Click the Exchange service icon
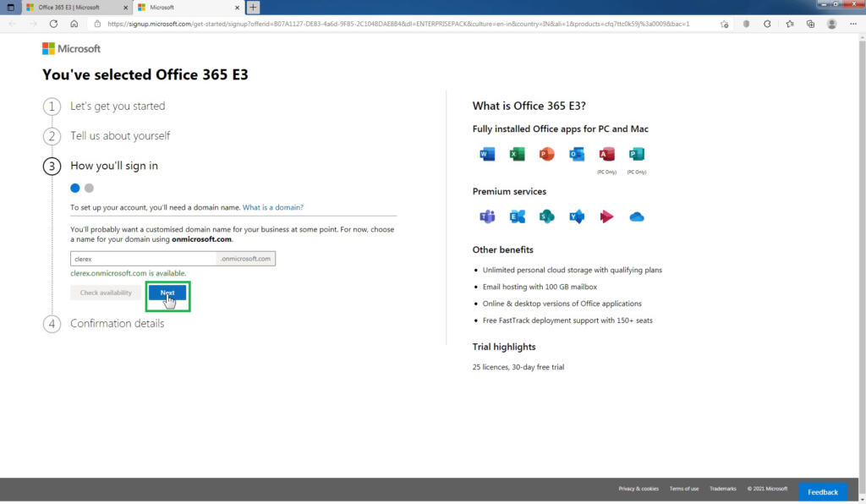The height and width of the screenshot is (504, 866). (x=517, y=216)
